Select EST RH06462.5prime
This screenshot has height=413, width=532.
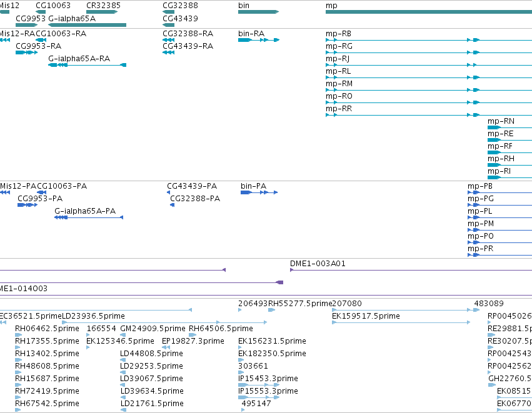point(47,329)
